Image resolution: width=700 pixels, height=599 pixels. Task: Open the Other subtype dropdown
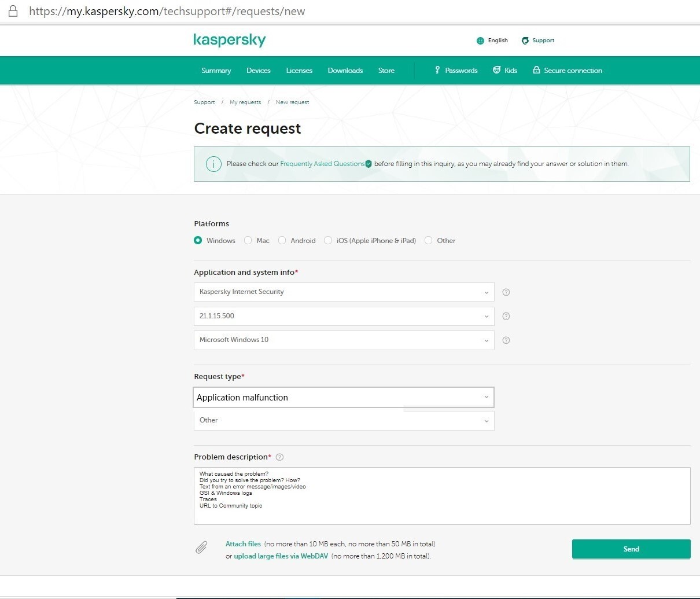(344, 420)
